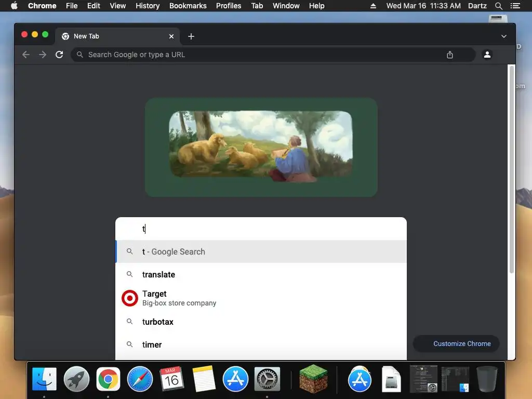Open Minecraft grass block in dock
Viewport: 532px width, 399px height.
tap(313, 378)
